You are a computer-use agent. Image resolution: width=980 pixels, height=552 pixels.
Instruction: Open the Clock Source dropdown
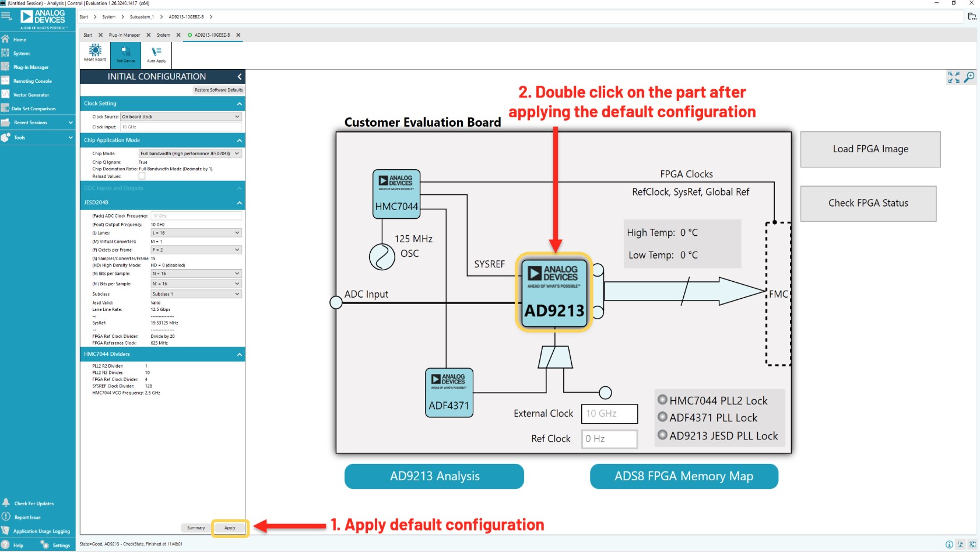(181, 117)
